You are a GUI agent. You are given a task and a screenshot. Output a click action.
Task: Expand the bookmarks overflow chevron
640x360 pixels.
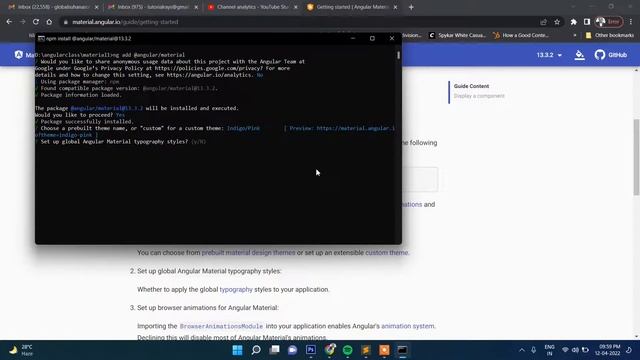[575, 36]
